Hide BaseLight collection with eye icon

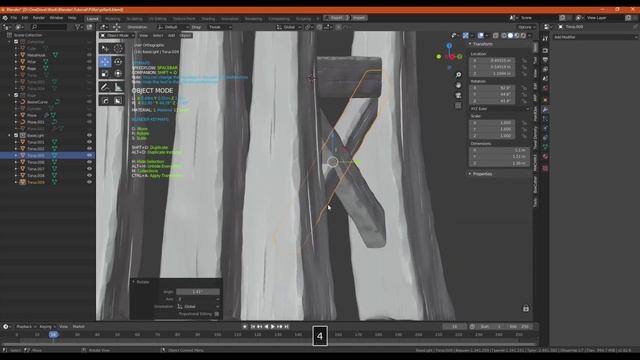89,136
